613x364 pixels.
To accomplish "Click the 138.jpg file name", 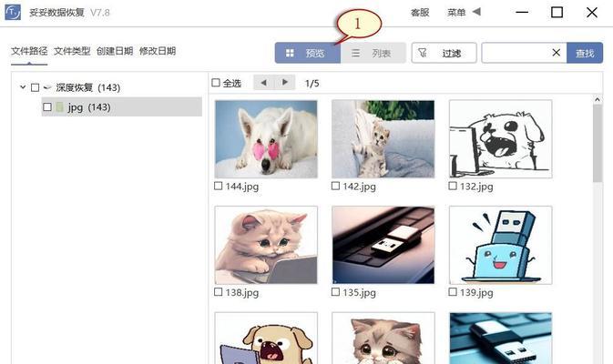I will coord(242,292).
